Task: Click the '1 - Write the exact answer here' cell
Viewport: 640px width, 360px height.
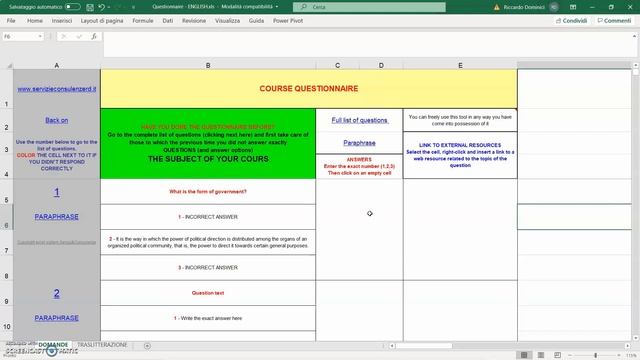Action: coord(208,318)
